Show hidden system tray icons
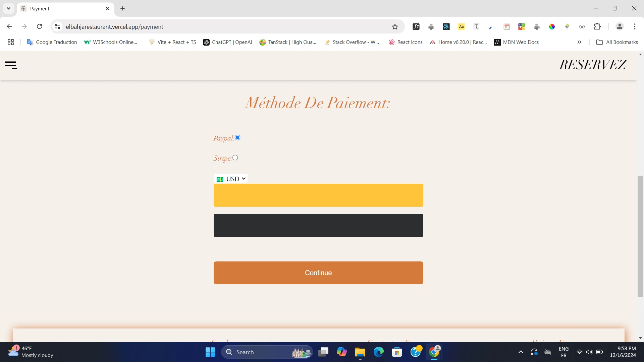This screenshot has height=362, width=644. pos(521,352)
